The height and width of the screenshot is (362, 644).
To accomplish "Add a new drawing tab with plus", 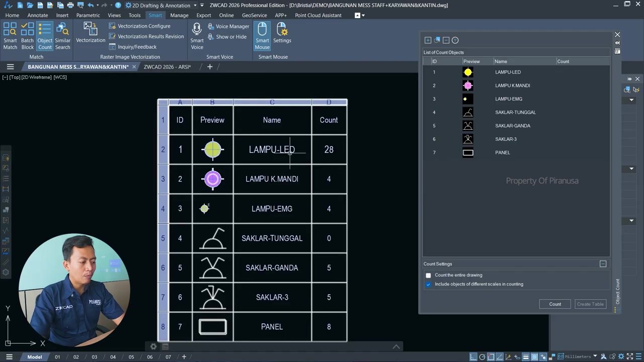I will point(210,67).
